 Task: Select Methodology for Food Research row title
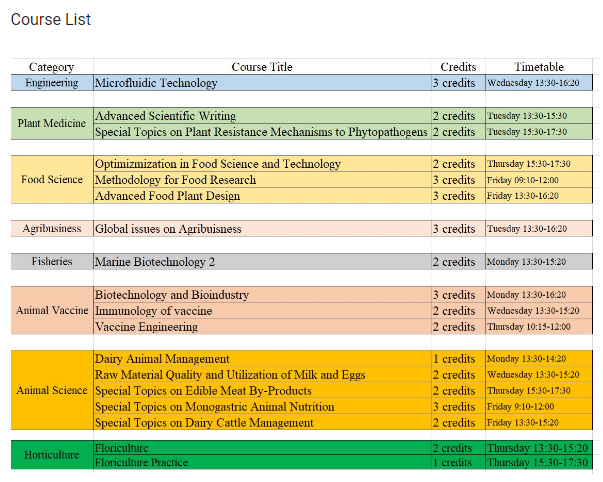click(x=175, y=180)
